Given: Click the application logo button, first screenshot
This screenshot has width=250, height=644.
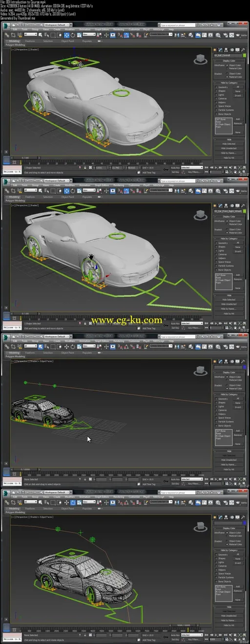Looking at the screenshot, I should (x=6, y=25).
